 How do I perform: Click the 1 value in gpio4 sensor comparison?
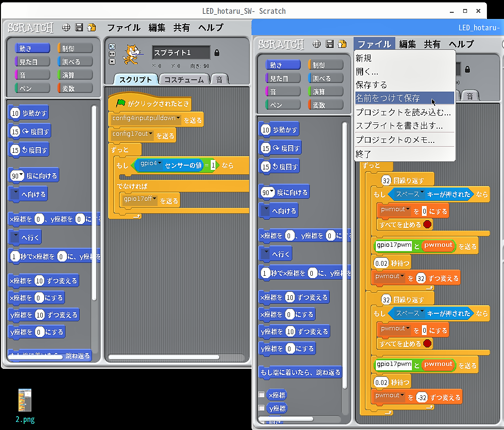tap(213, 166)
